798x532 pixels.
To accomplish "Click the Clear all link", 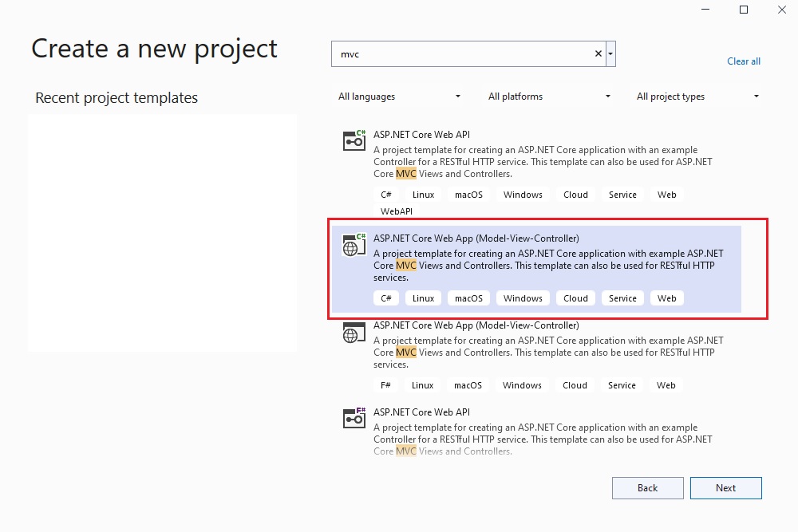I will pyautogui.click(x=744, y=61).
